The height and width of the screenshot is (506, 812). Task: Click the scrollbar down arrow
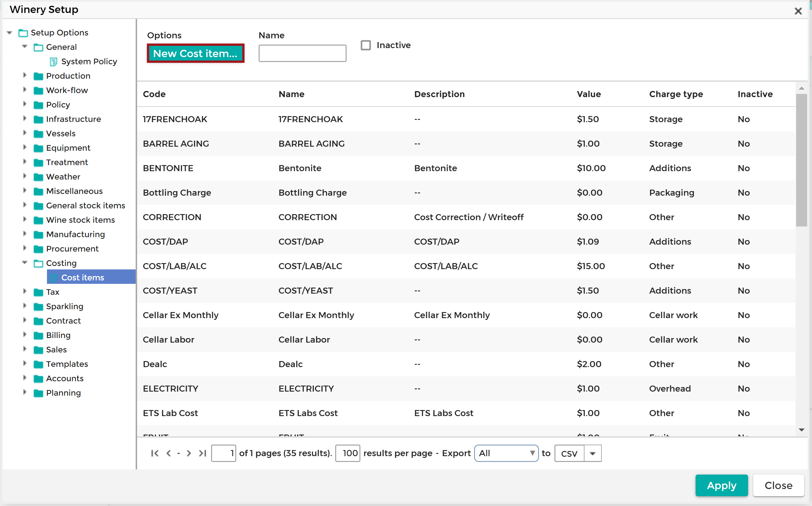tap(802, 430)
